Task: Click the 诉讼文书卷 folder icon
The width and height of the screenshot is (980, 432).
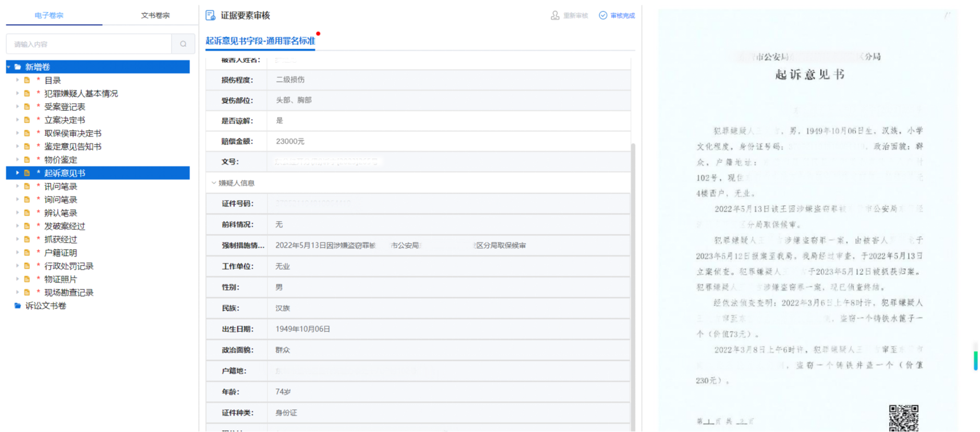Action: click(x=18, y=306)
